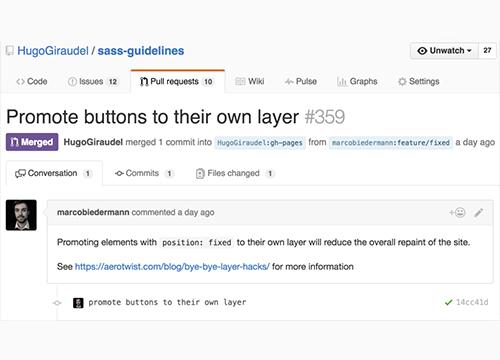Open the Pulse tab
Screen dimensions: 500x360
point(301,81)
